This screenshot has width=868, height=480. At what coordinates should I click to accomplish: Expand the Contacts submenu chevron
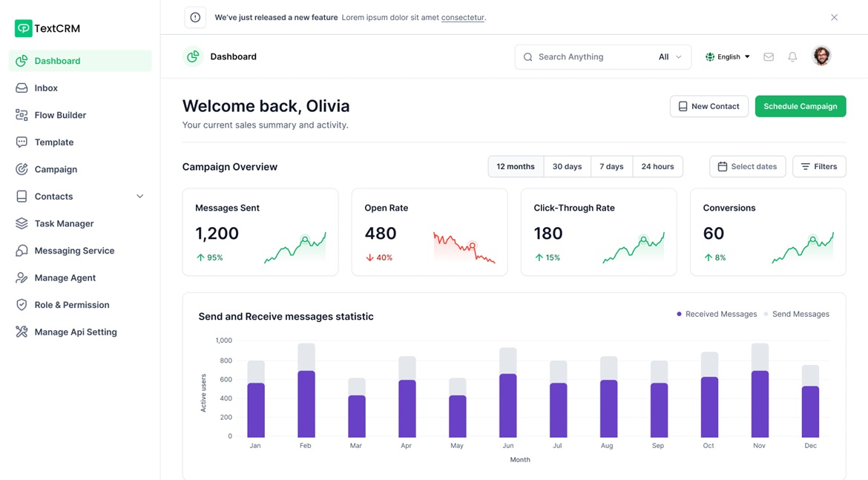(x=139, y=197)
